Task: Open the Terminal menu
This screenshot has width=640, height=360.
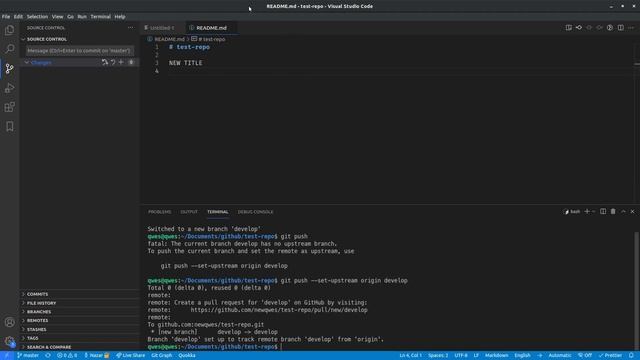Action: pyautogui.click(x=100, y=17)
